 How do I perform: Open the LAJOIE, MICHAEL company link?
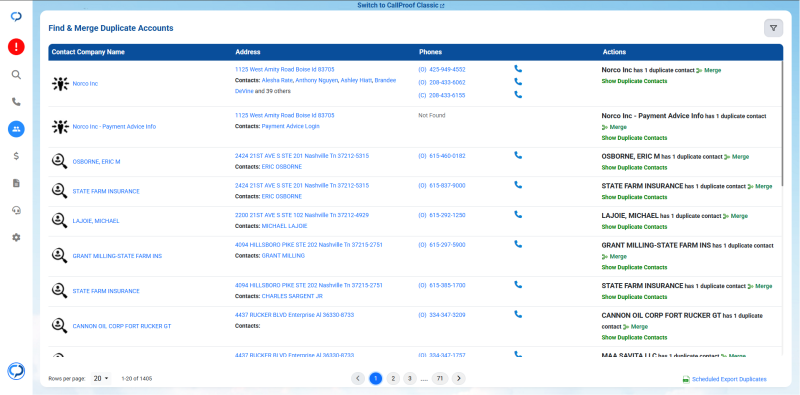96,221
